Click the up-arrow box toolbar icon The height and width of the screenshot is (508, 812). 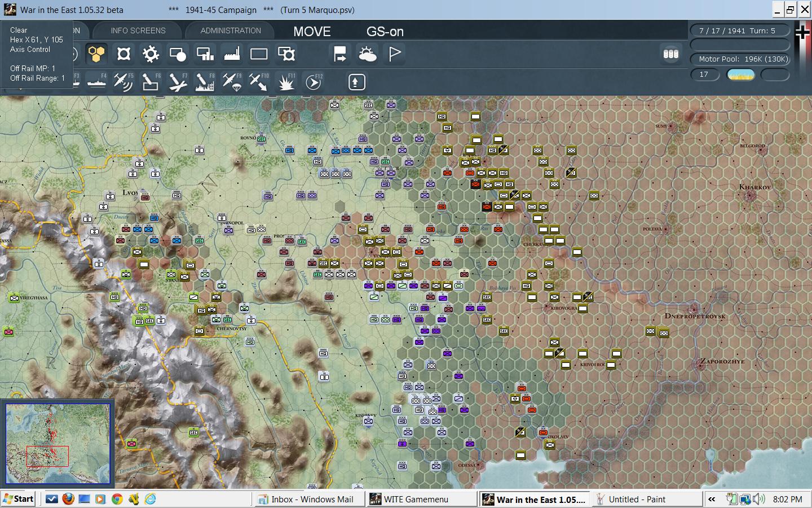point(356,82)
